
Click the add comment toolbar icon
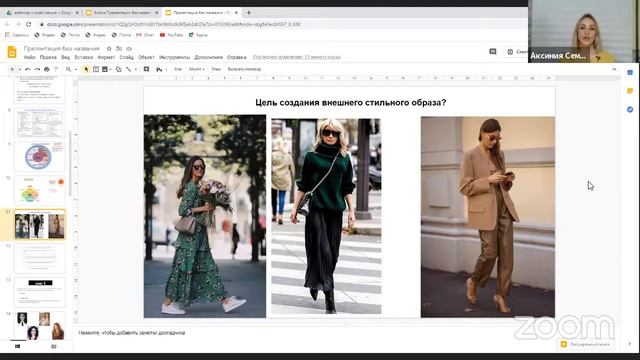coord(146,69)
